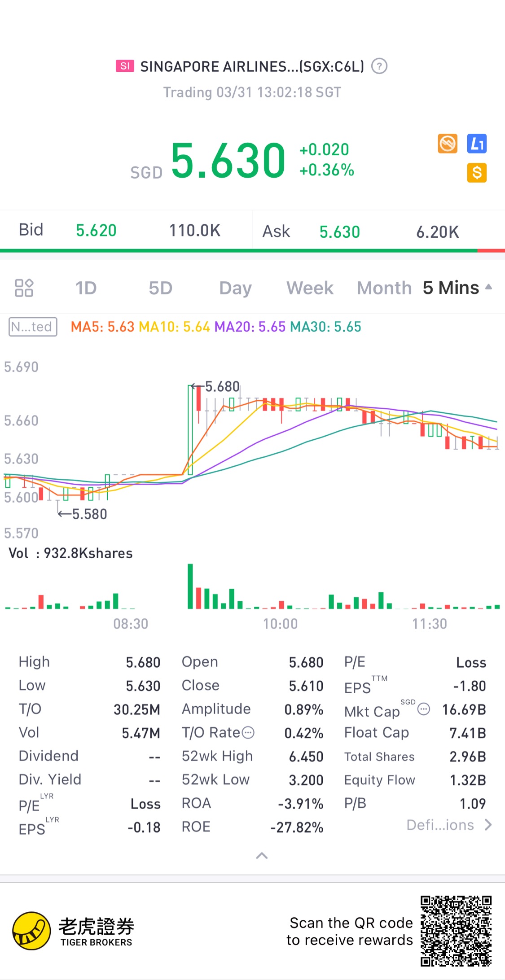Tap the Bid price 5.620
This screenshot has height=980, width=505.
(x=96, y=231)
